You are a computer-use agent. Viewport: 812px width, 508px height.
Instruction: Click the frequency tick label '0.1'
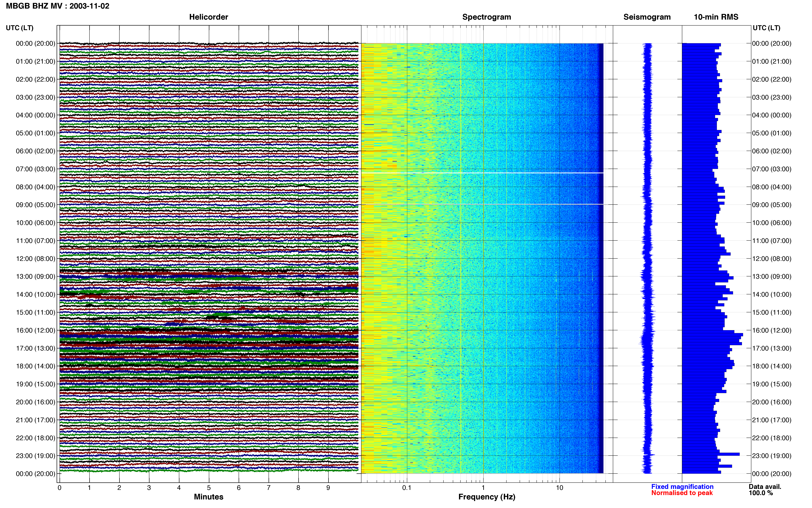tap(407, 488)
